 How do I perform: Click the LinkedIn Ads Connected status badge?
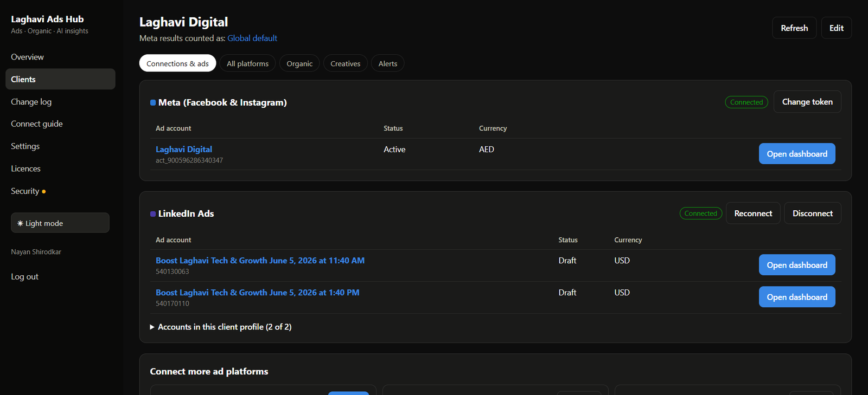(701, 213)
